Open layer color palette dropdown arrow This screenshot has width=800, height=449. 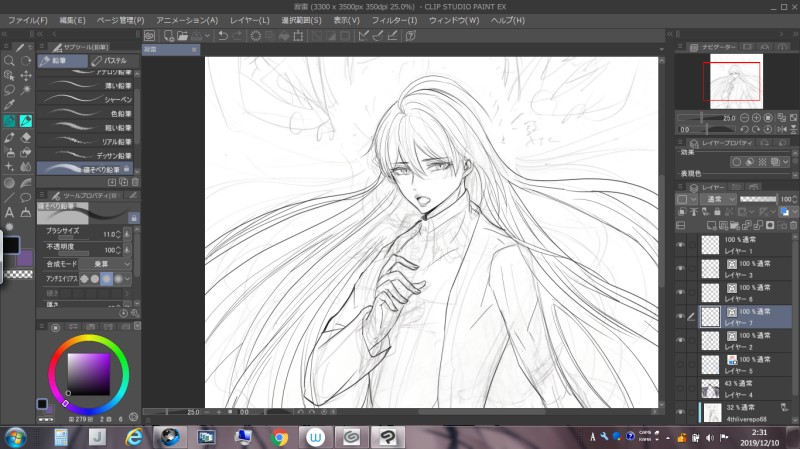693,199
